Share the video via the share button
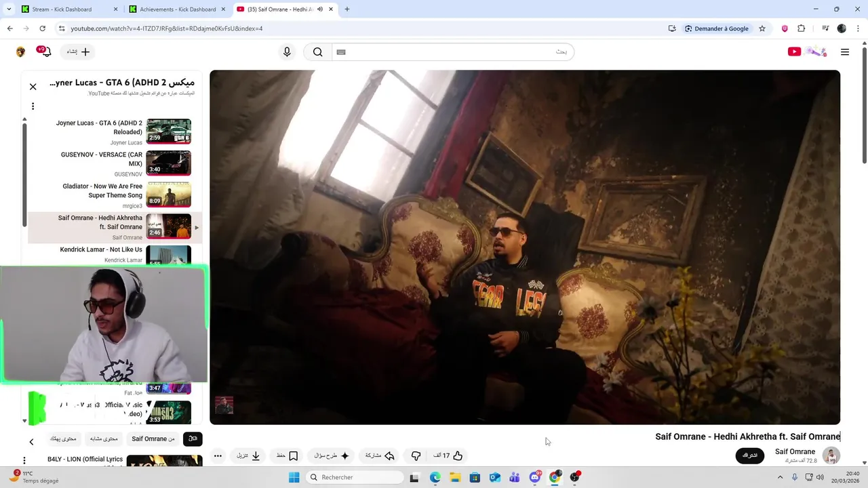Image resolution: width=868 pixels, height=488 pixels. coord(380,455)
